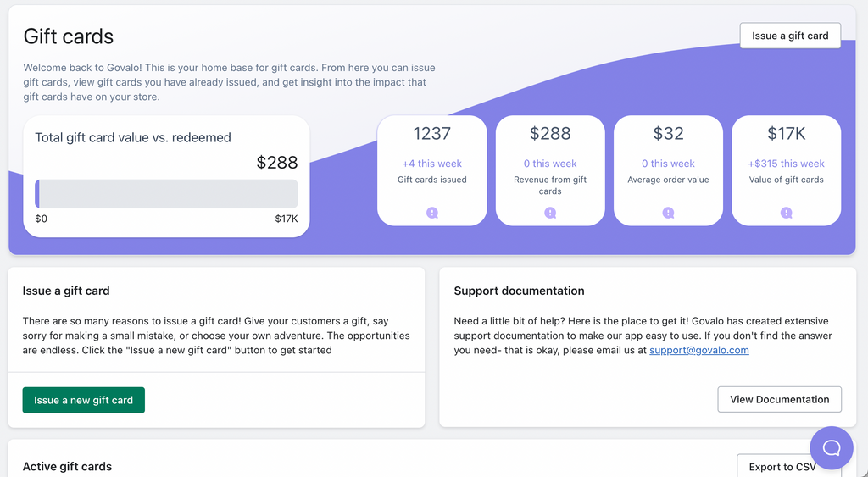Click the green Issue a new gift card button
Viewport: 868px width, 477px height.
point(84,400)
